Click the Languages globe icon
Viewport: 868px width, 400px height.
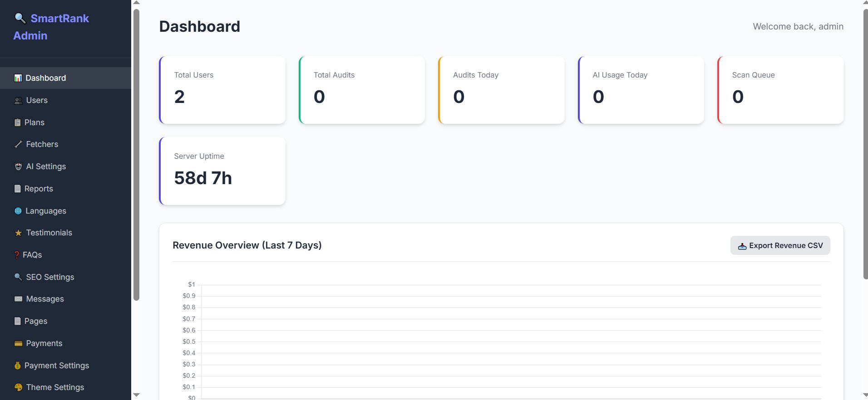pyautogui.click(x=18, y=211)
